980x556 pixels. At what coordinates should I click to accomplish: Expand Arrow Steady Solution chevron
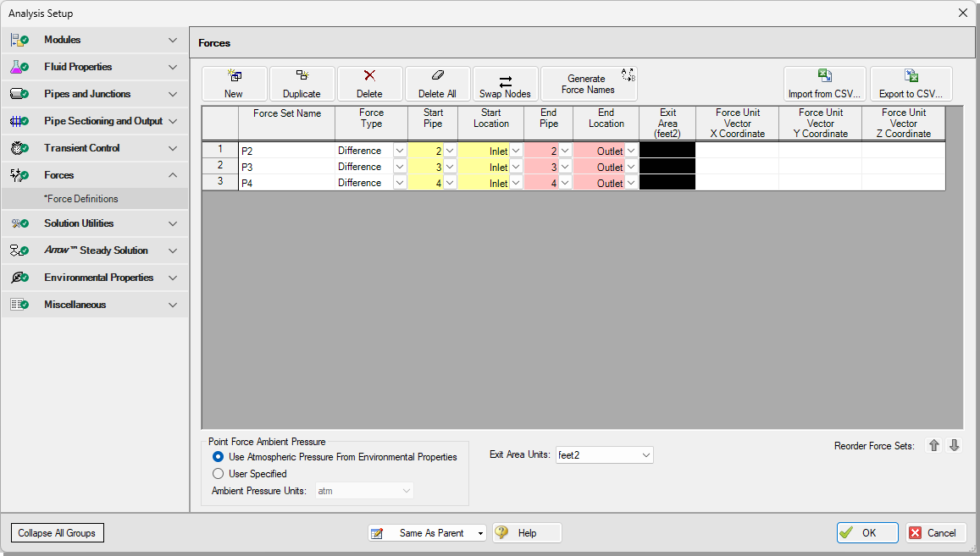[x=173, y=250]
